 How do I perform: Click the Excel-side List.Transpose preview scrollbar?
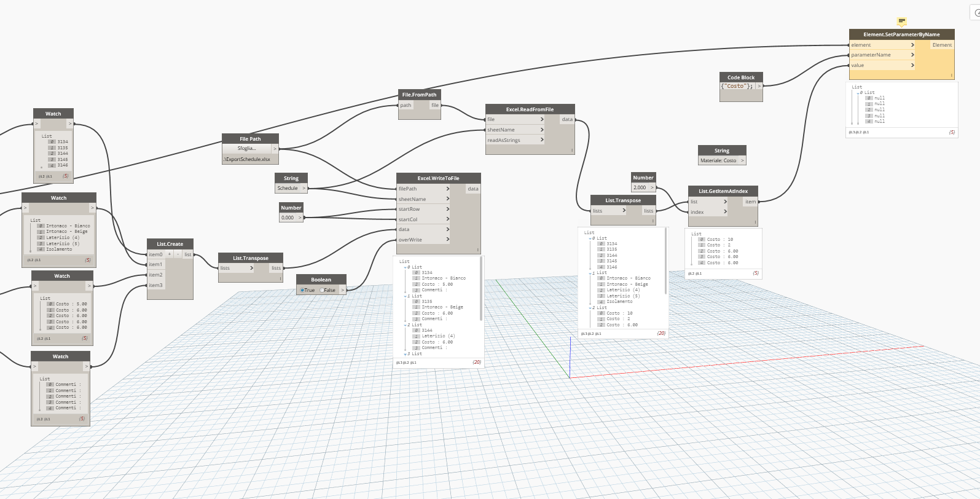pyautogui.click(x=666, y=262)
